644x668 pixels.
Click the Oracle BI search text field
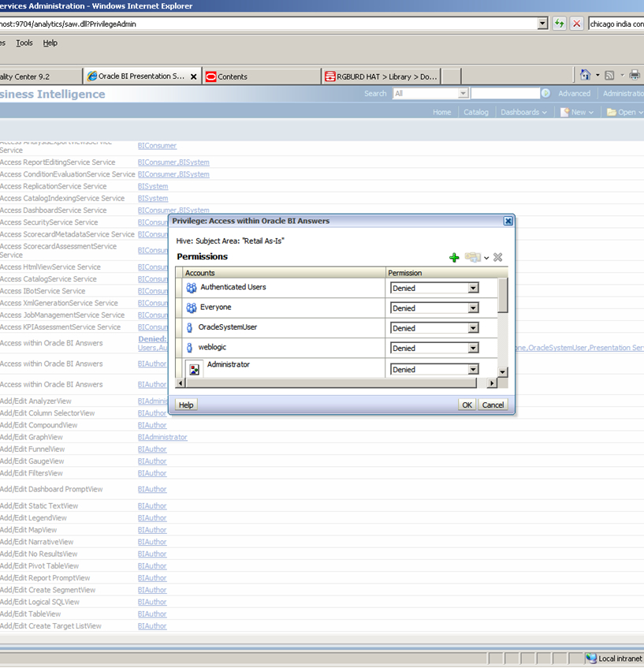(505, 93)
